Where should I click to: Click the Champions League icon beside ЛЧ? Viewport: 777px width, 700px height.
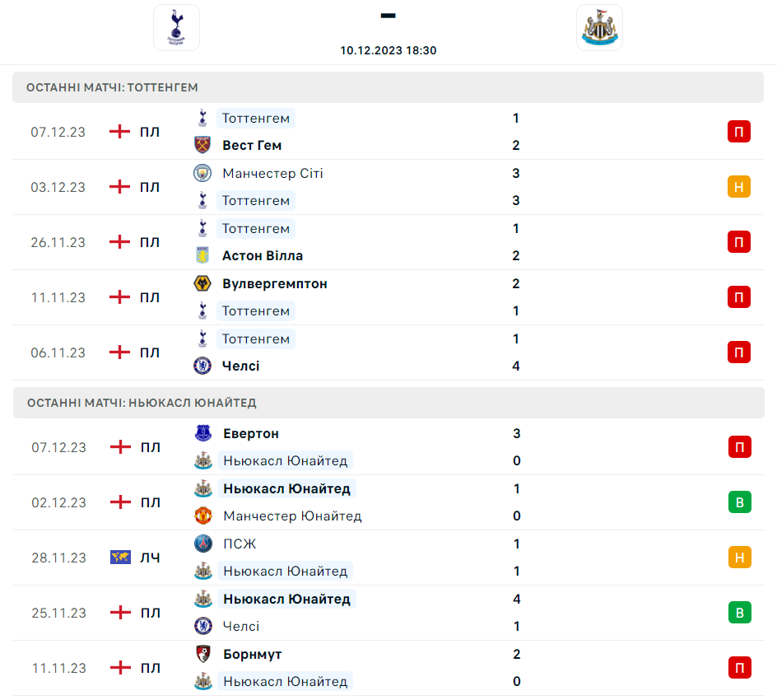point(121,558)
